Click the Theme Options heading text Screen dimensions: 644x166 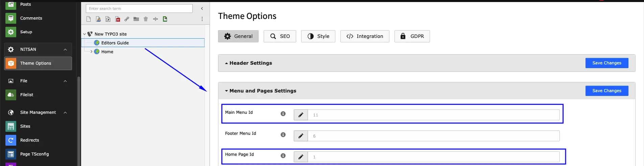247,16
